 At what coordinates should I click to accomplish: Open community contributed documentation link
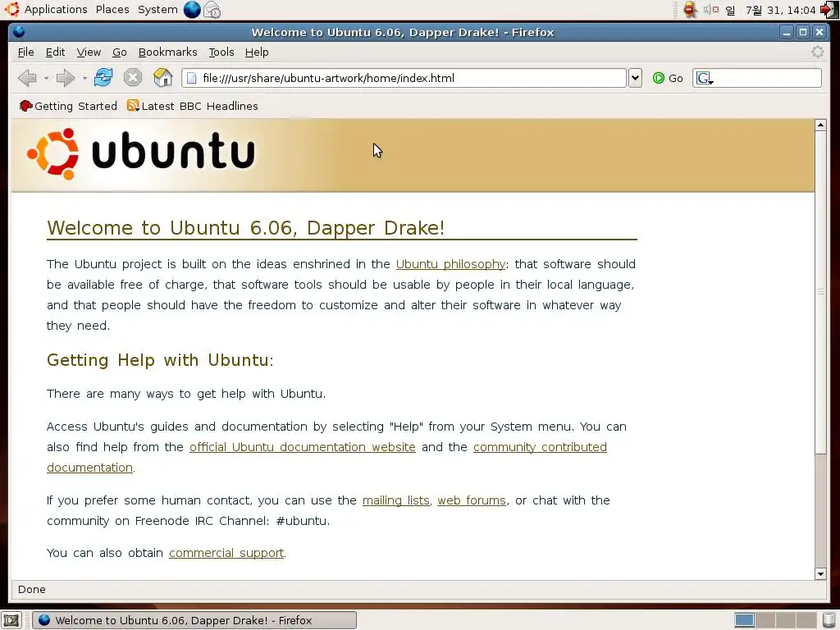540,447
